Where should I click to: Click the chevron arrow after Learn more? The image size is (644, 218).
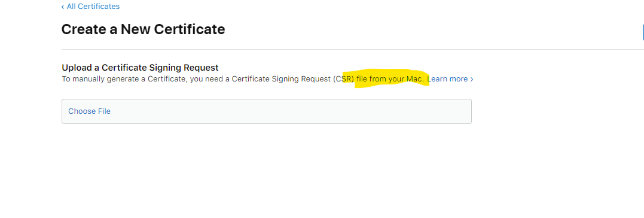pyautogui.click(x=472, y=79)
